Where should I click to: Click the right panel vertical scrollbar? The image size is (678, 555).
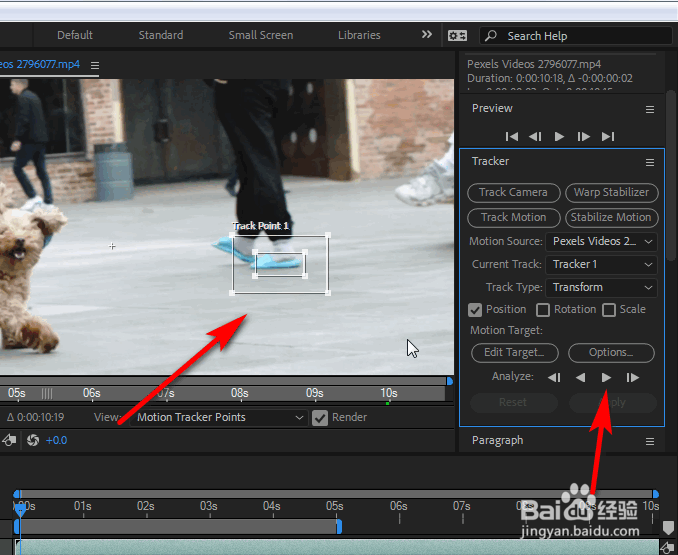pos(671,175)
